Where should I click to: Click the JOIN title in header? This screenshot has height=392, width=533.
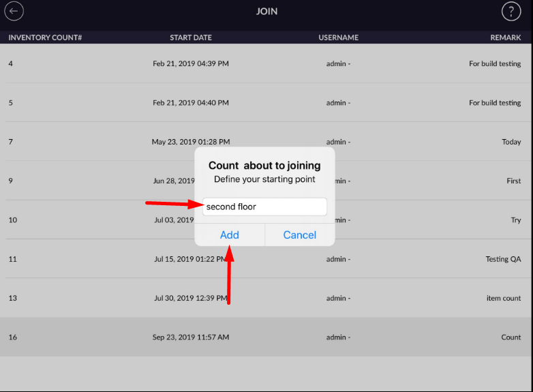pos(266,12)
